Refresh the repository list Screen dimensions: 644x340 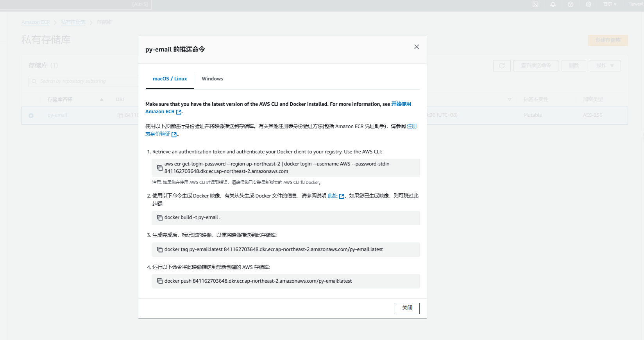click(502, 66)
